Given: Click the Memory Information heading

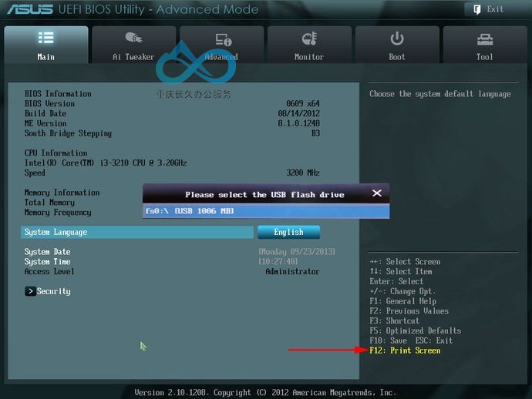Looking at the screenshot, I should [62, 193].
